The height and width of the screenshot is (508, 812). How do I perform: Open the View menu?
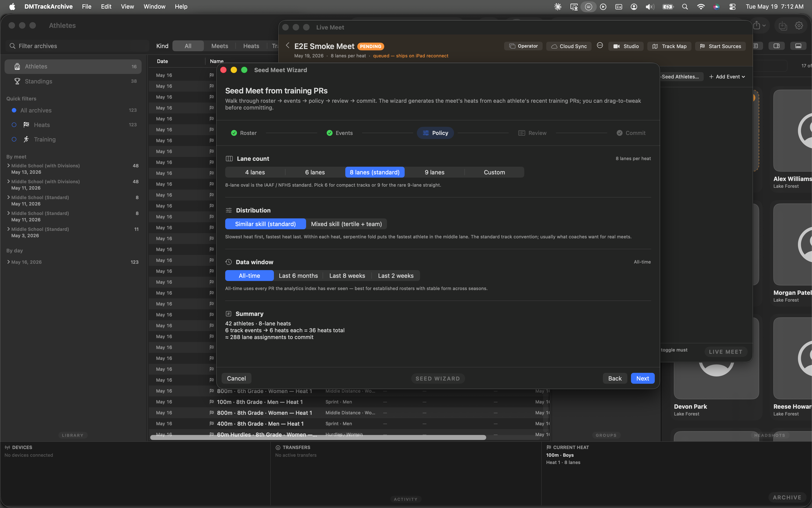pyautogui.click(x=127, y=7)
